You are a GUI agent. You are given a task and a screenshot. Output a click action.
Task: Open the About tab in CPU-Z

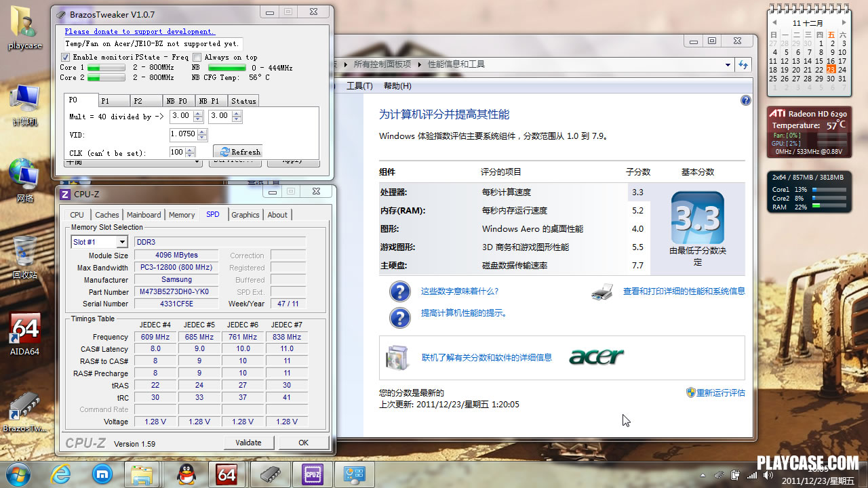pyautogui.click(x=277, y=215)
